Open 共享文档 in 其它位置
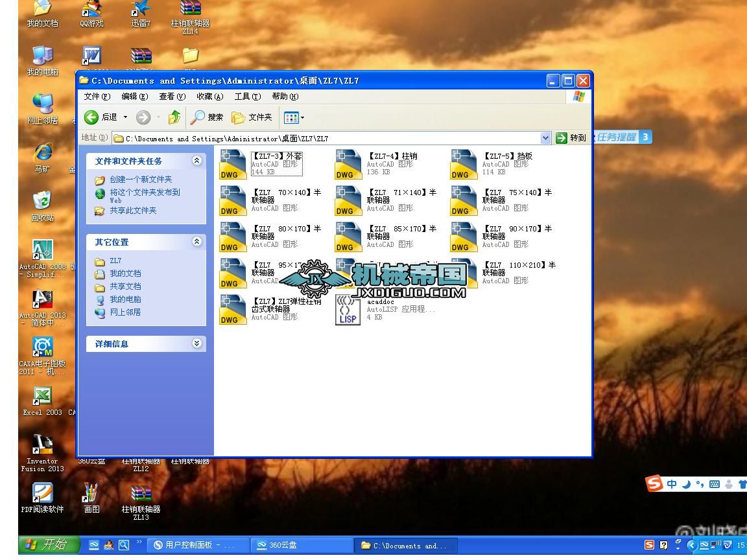Screen dimensions: 747x560 [125, 286]
